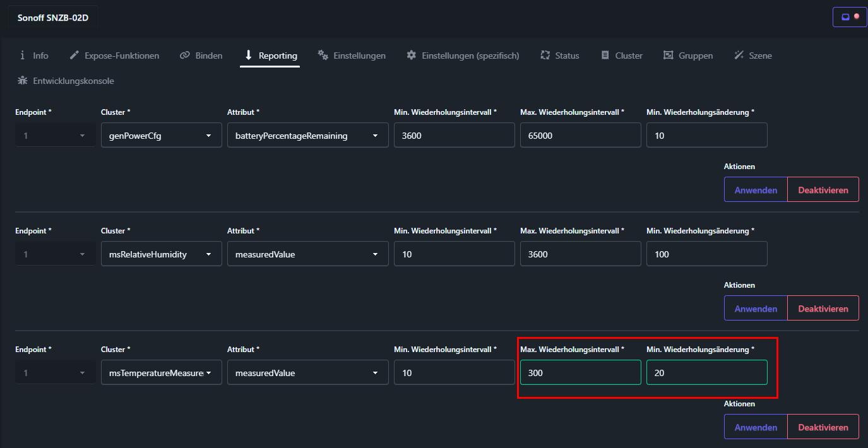Go to the Szene tab
868x448 pixels.
[753, 56]
